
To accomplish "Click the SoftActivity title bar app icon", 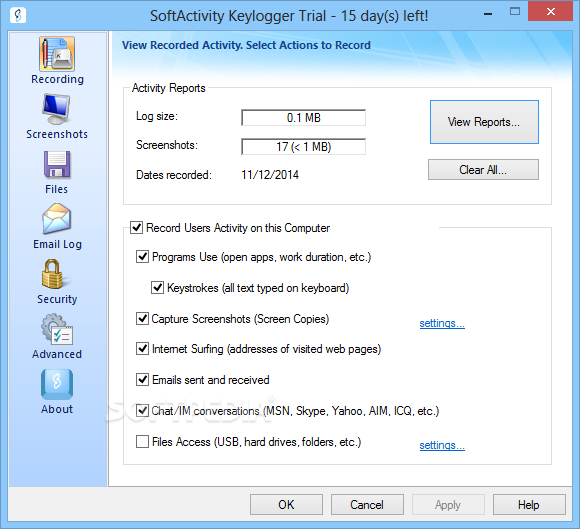I will 17,15.
